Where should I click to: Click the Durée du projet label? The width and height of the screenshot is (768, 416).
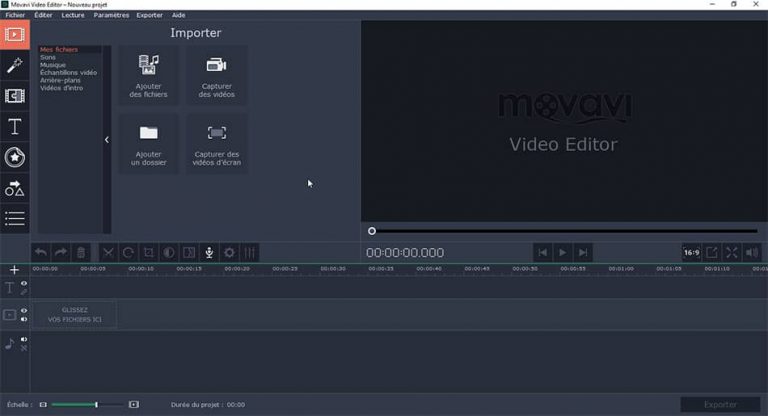[x=208, y=405]
